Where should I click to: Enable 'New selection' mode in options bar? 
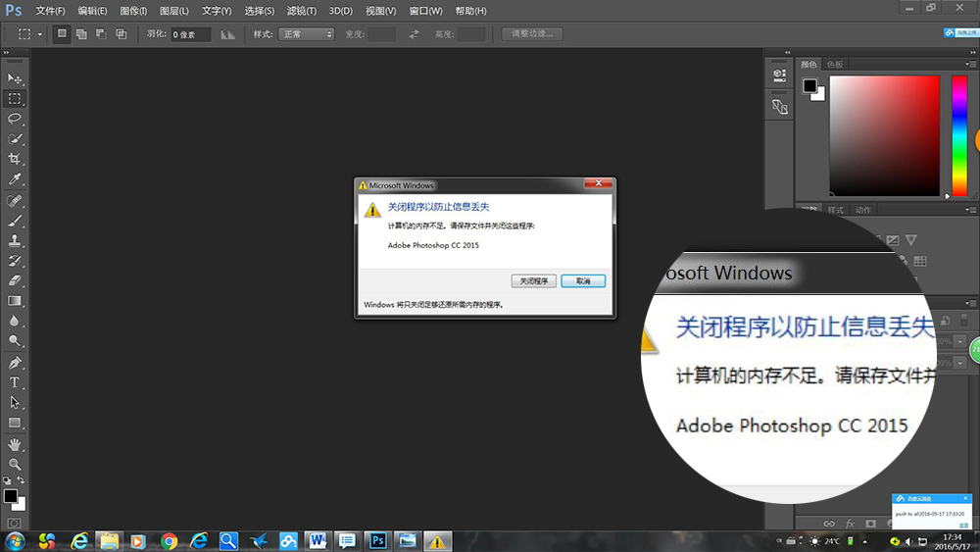pos(62,34)
